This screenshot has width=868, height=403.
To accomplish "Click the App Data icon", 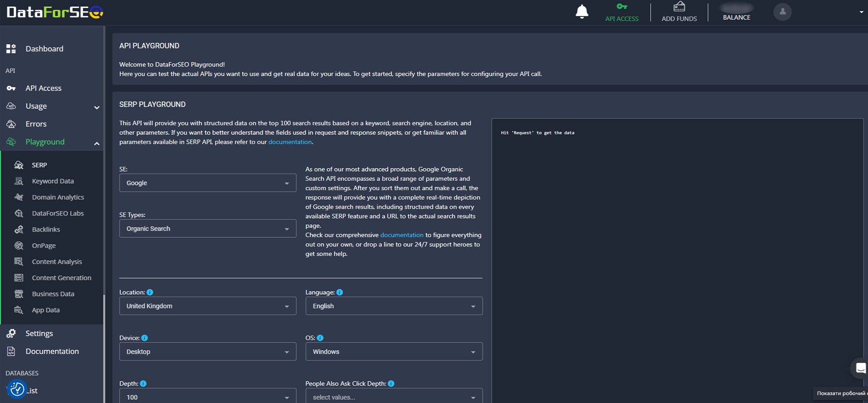I will point(19,310).
